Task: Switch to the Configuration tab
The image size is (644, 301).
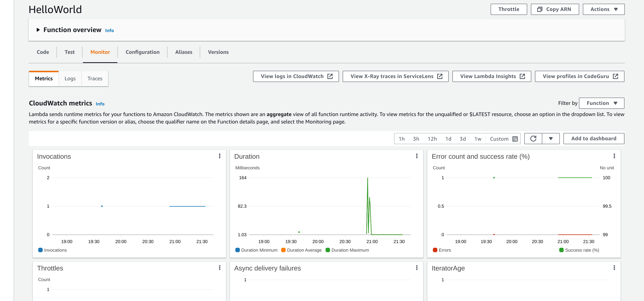Action: pyautogui.click(x=143, y=52)
